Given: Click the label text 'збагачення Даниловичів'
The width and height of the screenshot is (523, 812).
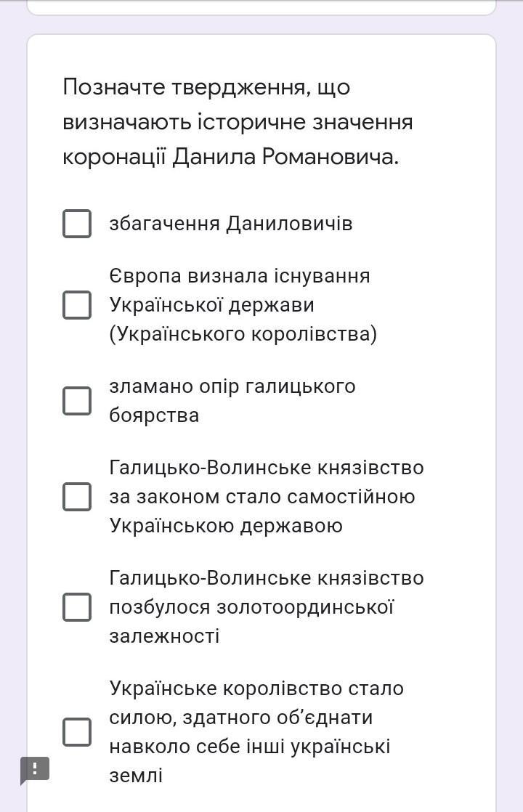Looking at the screenshot, I should point(231,224).
